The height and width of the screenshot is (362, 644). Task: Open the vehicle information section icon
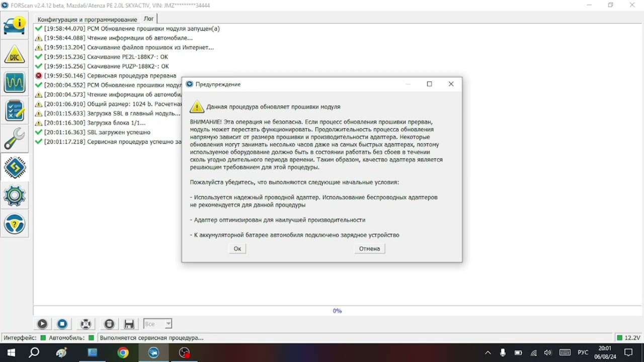(15, 25)
